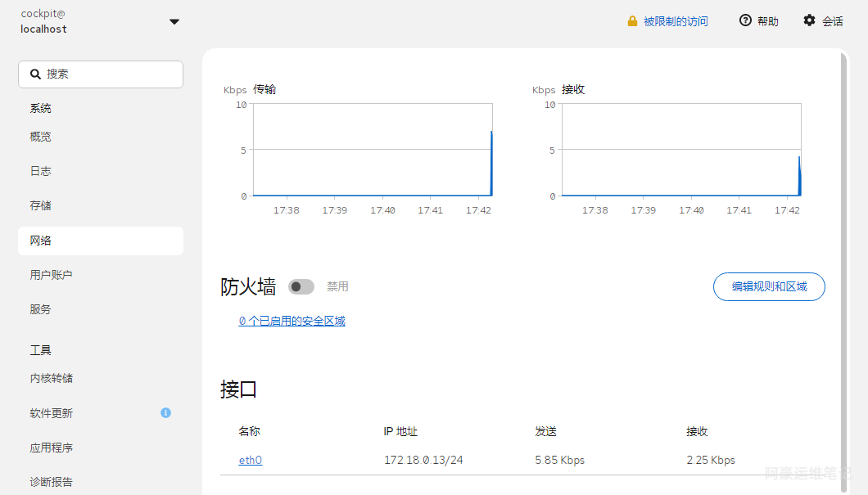Open the 0 个已启用的安全区域 link
The height and width of the screenshot is (495, 868).
[292, 321]
